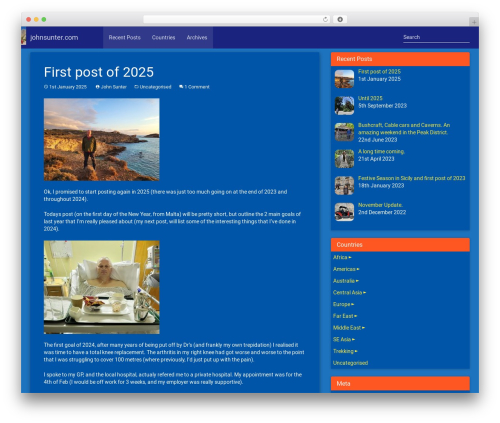Click the comment bubble icon before 1 Comment
500x423 pixels.
pos(181,87)
